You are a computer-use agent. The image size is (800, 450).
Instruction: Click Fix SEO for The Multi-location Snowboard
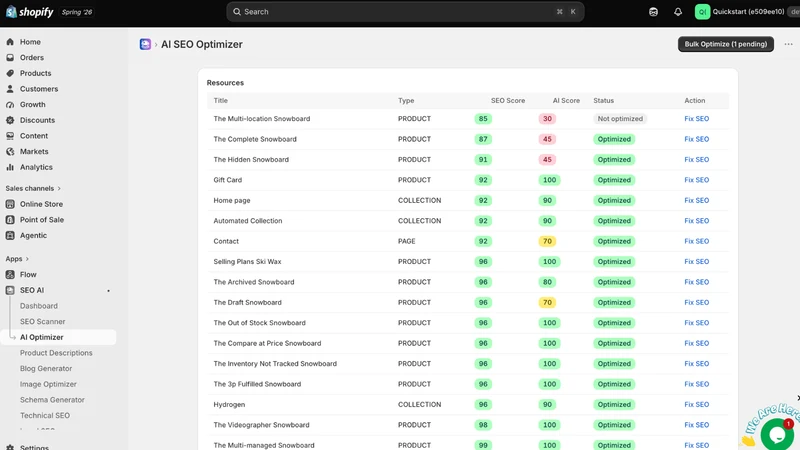click(696, 119)
